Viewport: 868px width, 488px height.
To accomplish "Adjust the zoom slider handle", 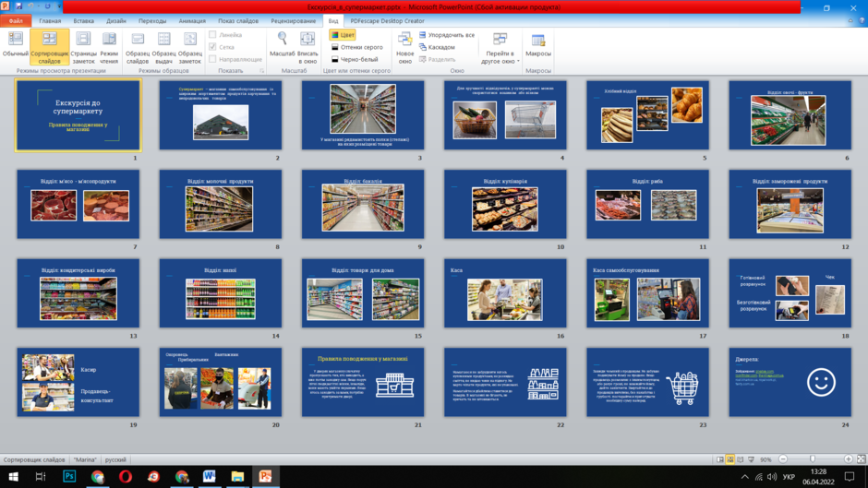I will point(813,459).
